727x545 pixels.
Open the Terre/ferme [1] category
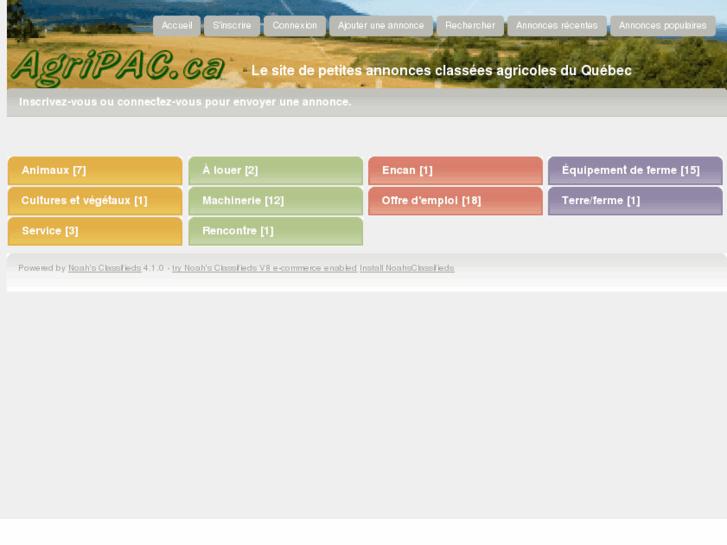click(635, 201)
